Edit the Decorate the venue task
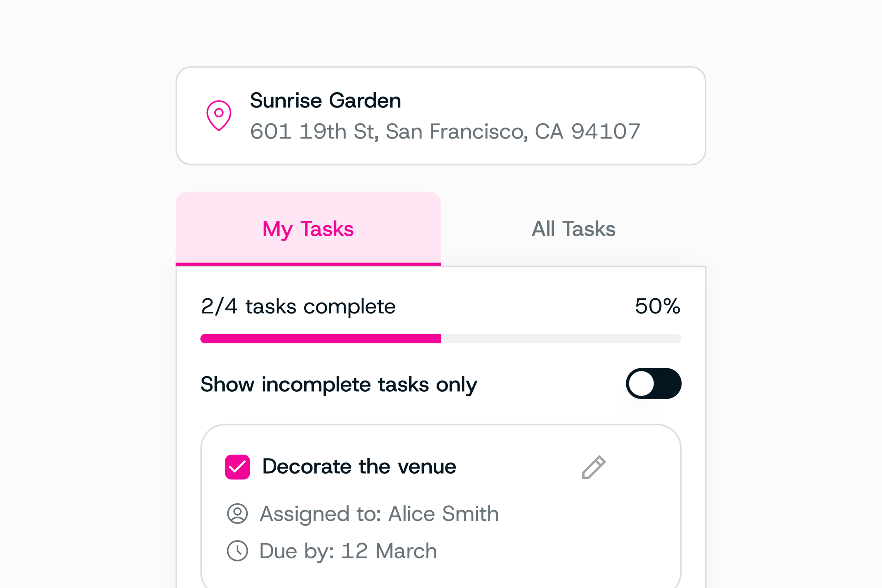Screen dimensions: 882x588 594,467
